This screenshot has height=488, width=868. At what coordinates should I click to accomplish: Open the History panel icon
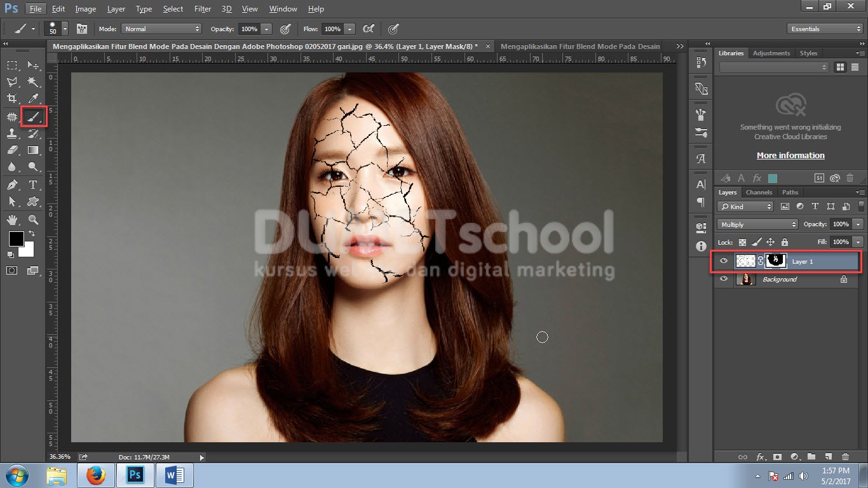point(701,62)
